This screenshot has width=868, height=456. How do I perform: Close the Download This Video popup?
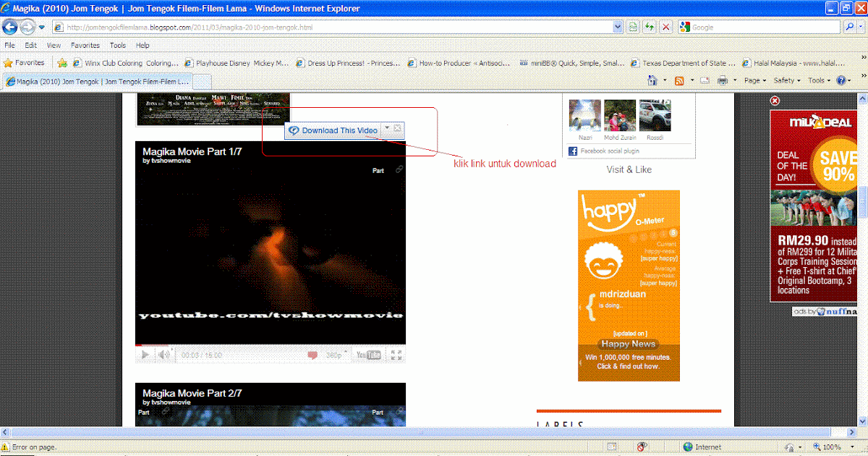coord(398,129)
